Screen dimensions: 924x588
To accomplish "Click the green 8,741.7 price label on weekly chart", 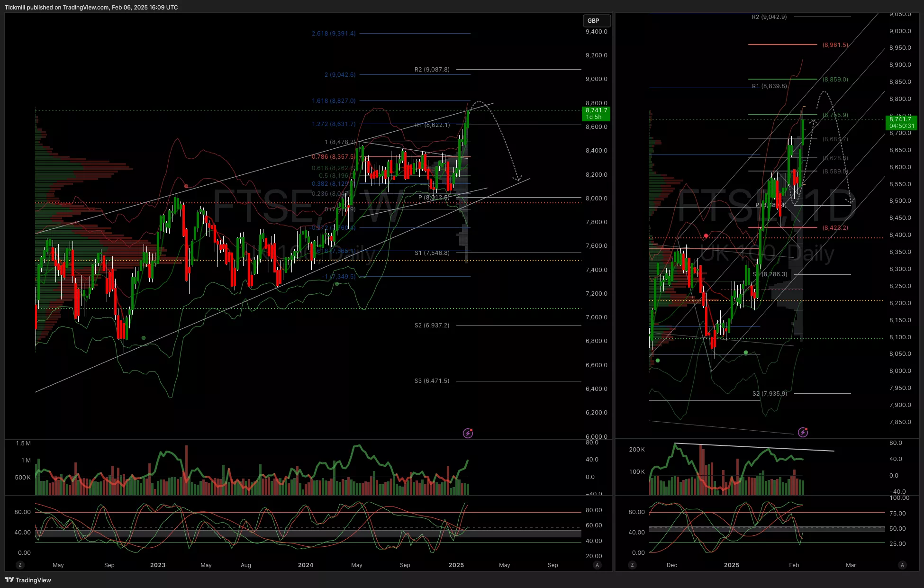I will pos(596,113).
